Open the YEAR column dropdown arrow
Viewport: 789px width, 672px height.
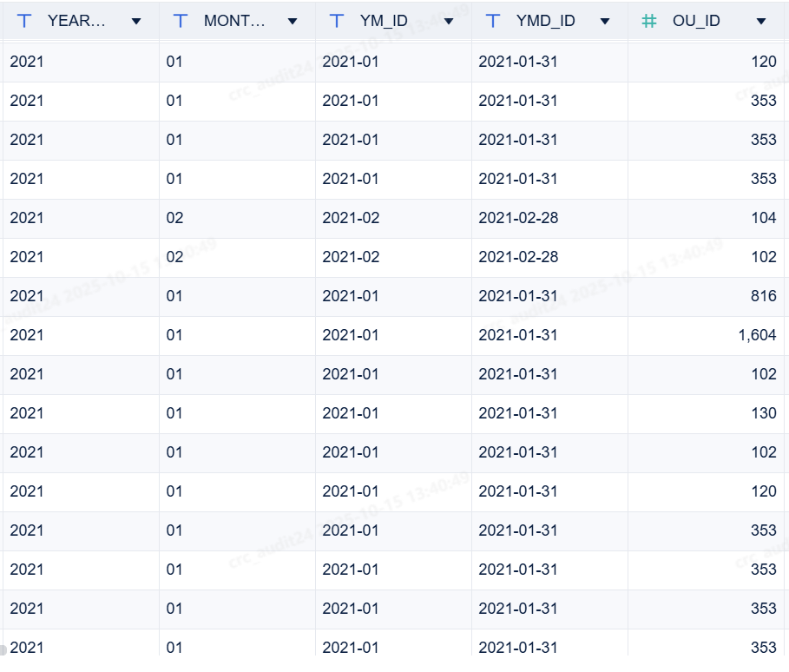tap(136, 21)
